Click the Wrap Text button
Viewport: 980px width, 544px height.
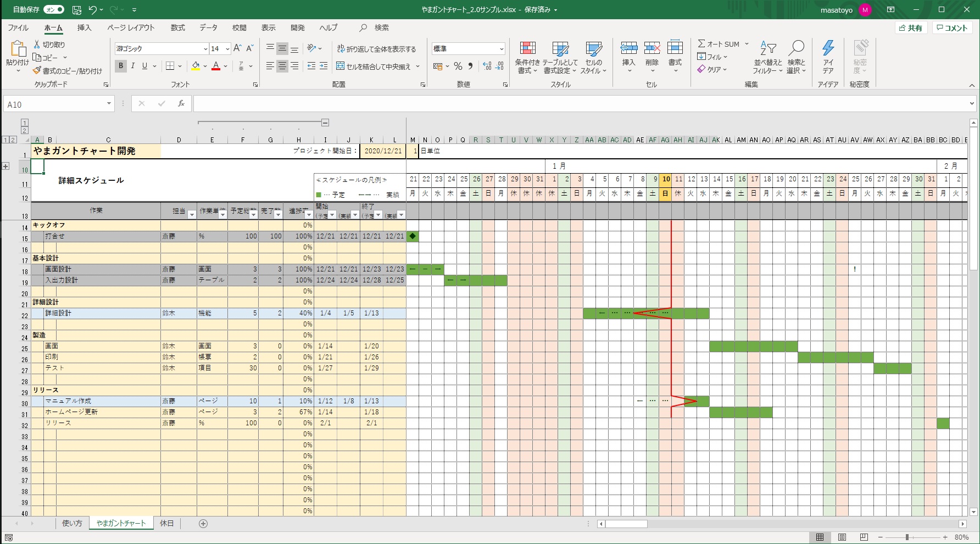[x=376, y=49]
